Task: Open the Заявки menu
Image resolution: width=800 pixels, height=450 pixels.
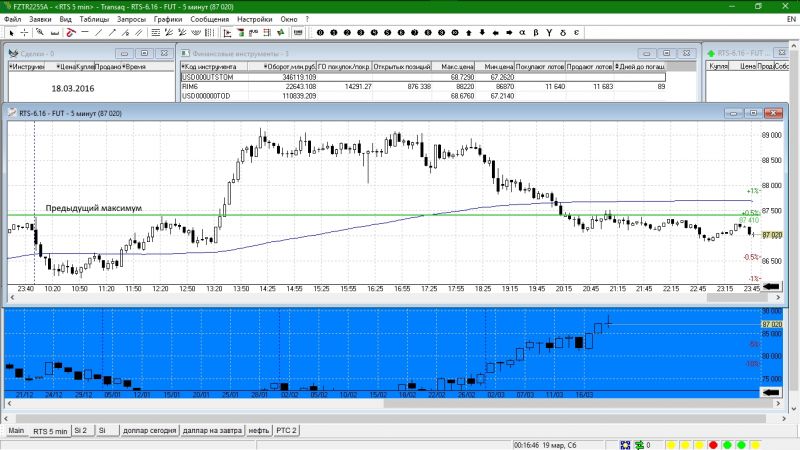Action: [40, 19]
